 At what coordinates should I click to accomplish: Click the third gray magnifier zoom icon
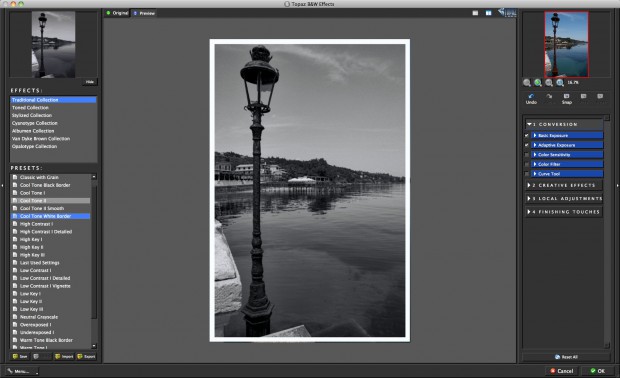point(549,83)
